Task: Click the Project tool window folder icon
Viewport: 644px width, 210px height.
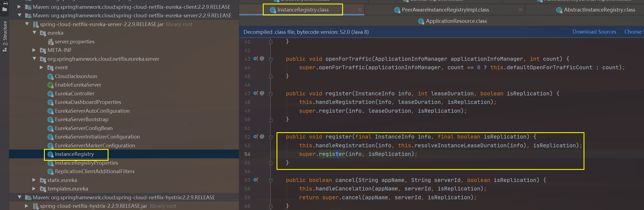Action: [x=5, y=9]
